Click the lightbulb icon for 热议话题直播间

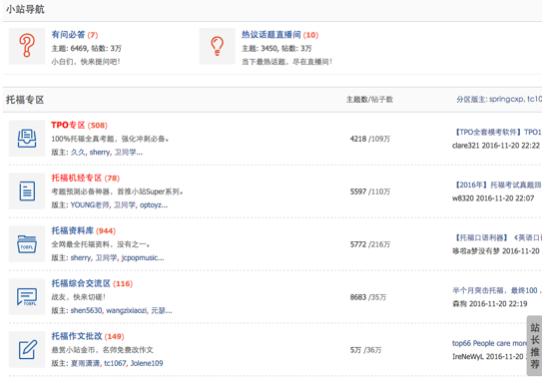[x=217, y=46]
